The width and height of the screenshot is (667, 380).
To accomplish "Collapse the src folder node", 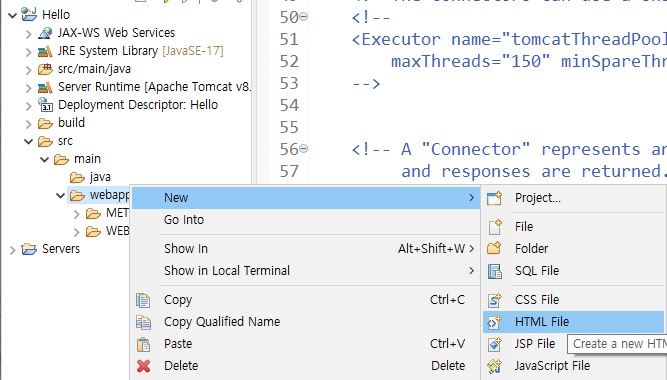I will coord(29,141).
